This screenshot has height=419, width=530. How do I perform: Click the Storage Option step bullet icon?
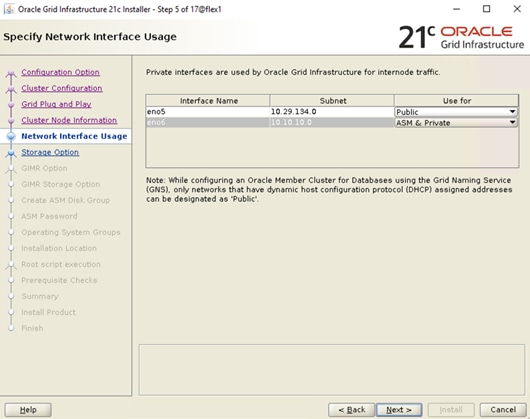11,153
